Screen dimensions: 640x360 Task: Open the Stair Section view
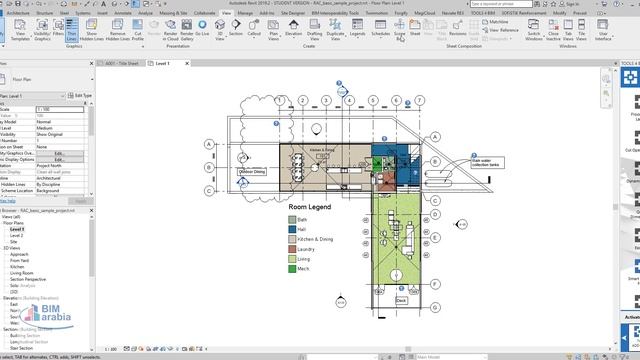(21, 348)
